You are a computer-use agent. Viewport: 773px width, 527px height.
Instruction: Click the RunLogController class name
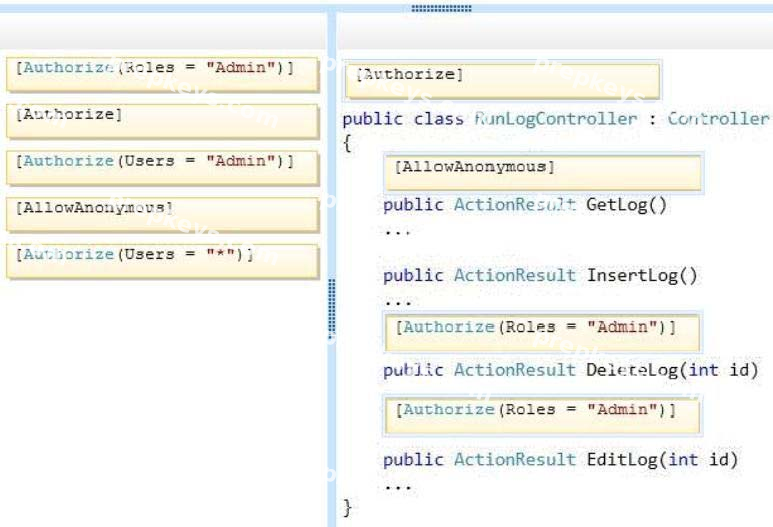pos(556,119)
